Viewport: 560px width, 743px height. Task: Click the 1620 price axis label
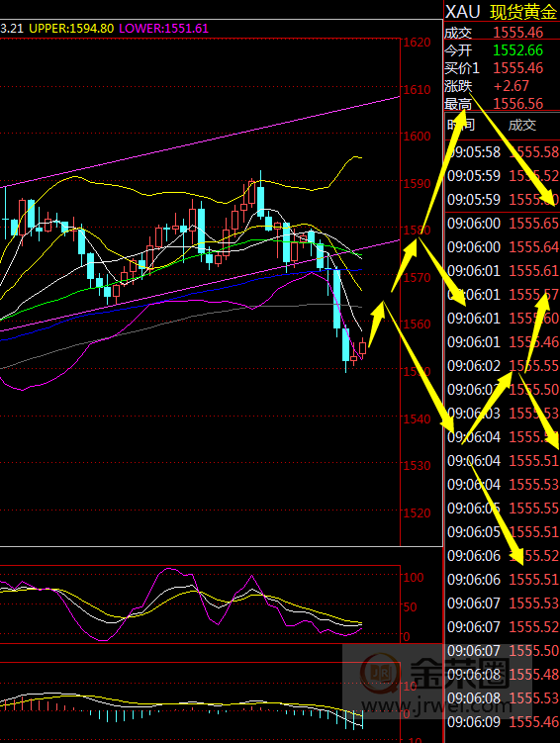click(x=417, y=43)
